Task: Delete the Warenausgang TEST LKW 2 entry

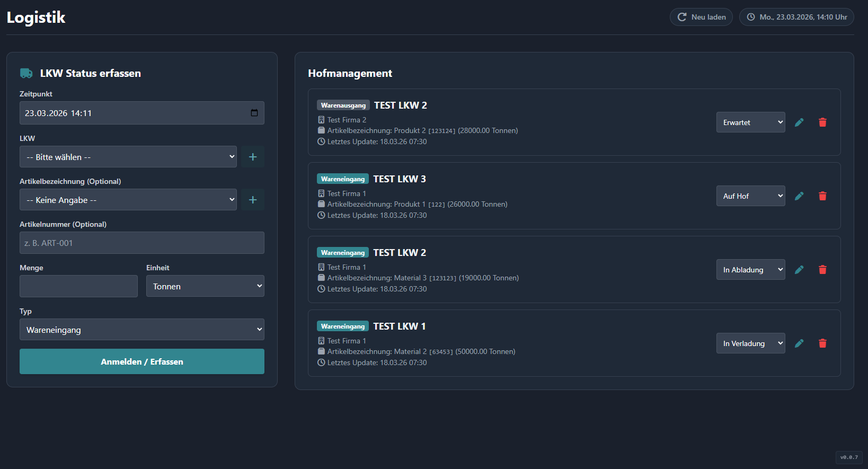Action: (822, 122)
